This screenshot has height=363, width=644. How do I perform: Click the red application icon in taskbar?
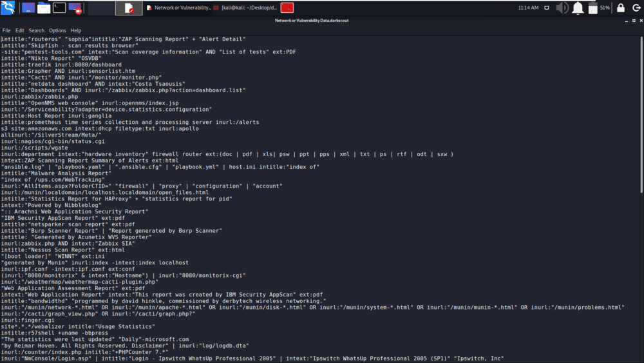coord(287,7)
